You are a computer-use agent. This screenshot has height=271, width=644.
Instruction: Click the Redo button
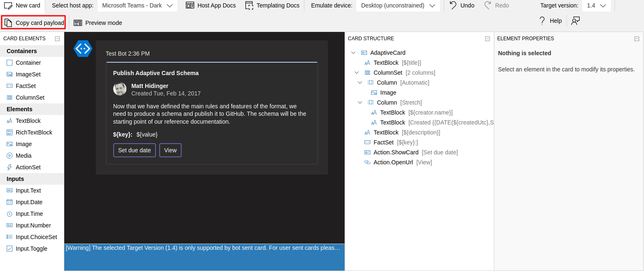(496, 5)
